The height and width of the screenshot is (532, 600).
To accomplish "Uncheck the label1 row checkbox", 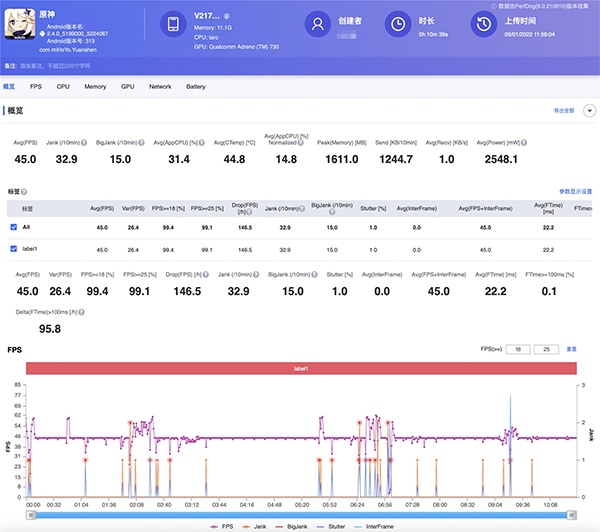I will (13, 247).
